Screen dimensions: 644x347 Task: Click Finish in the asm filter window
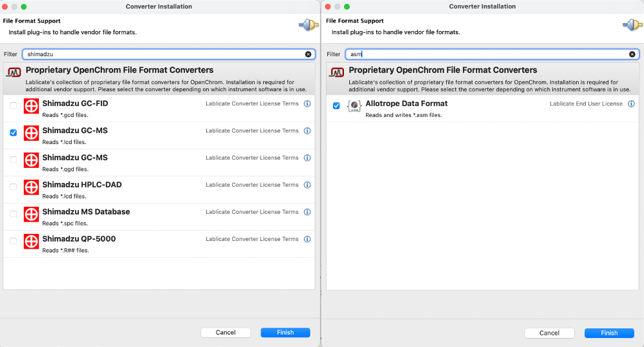tap(609, 333)
